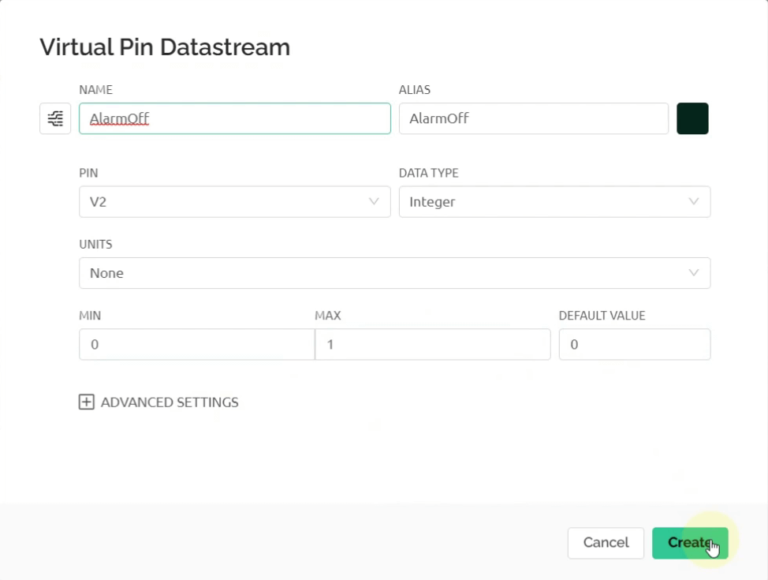768x580 pixels.
Task: Select the Min value field
Action: point(196,344)
